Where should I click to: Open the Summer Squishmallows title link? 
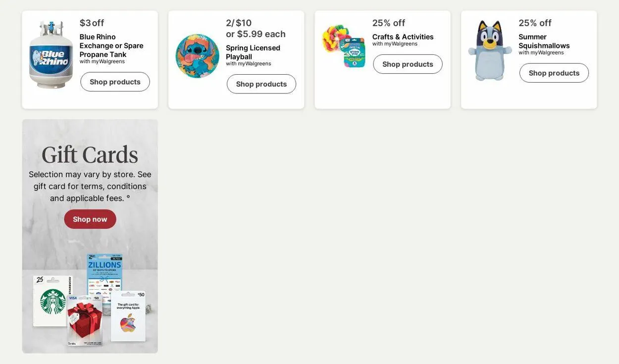pyautogui.click(x=544, y=41)
